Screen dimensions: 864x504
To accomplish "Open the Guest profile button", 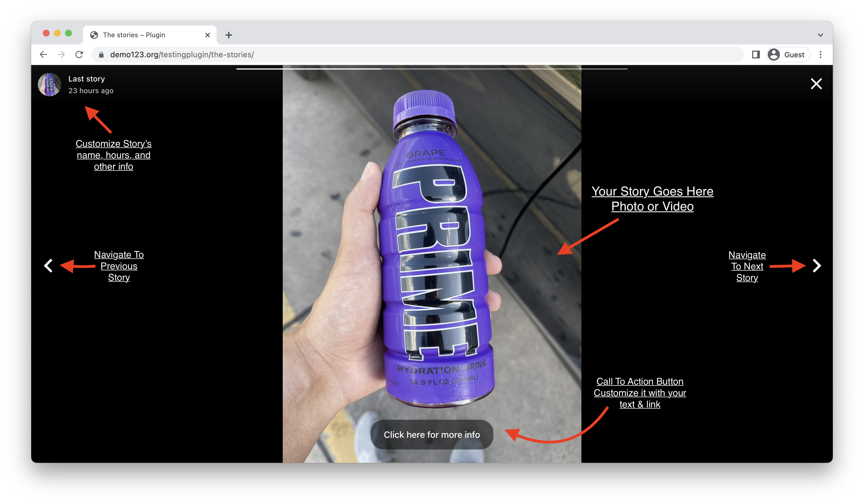I will click(x=788, y=55).
